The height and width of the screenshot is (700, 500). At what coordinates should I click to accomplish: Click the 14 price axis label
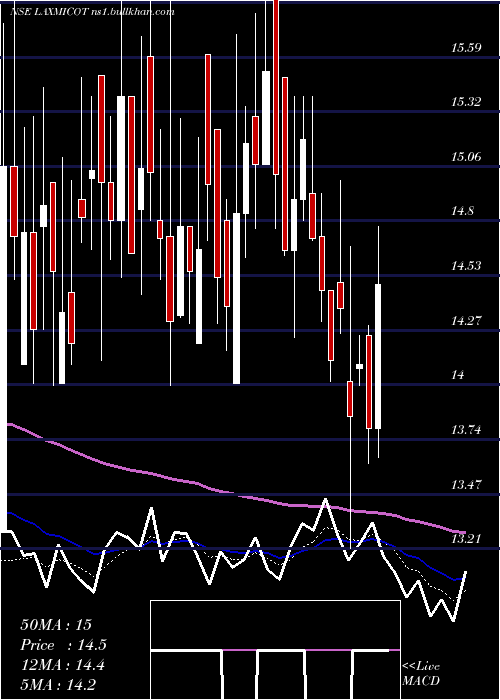[x=458, y=375]
